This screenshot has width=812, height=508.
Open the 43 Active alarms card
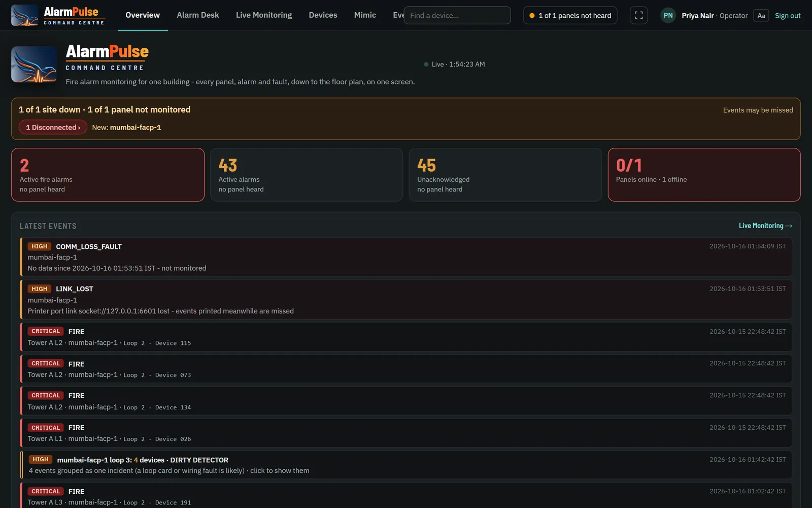tap(307, 175)
